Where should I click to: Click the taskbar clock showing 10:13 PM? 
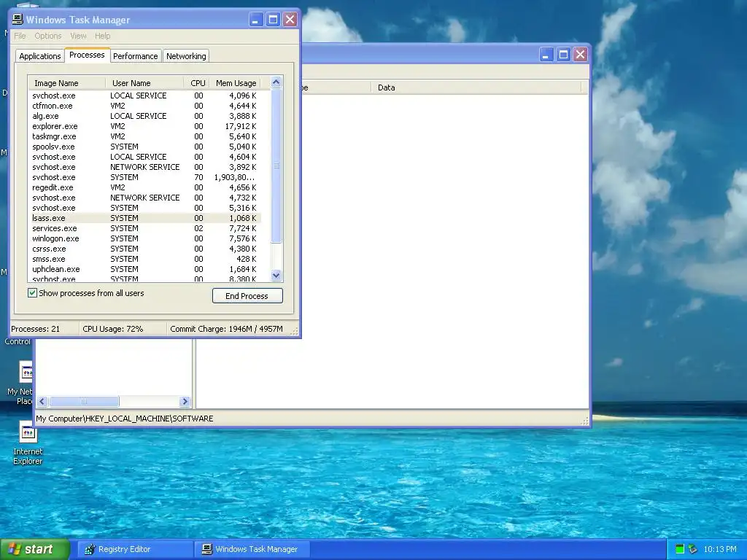pyautogui.click(x=720, y=549)
